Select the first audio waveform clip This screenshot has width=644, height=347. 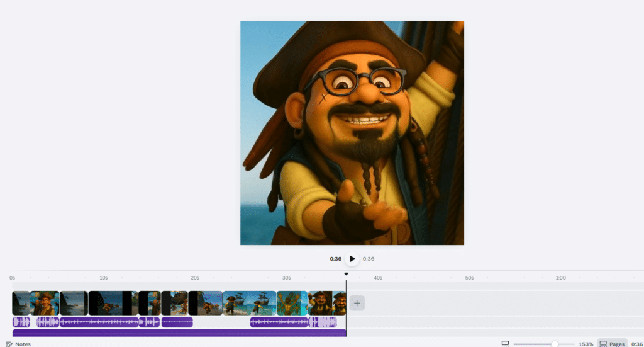(x=21, y=322)
